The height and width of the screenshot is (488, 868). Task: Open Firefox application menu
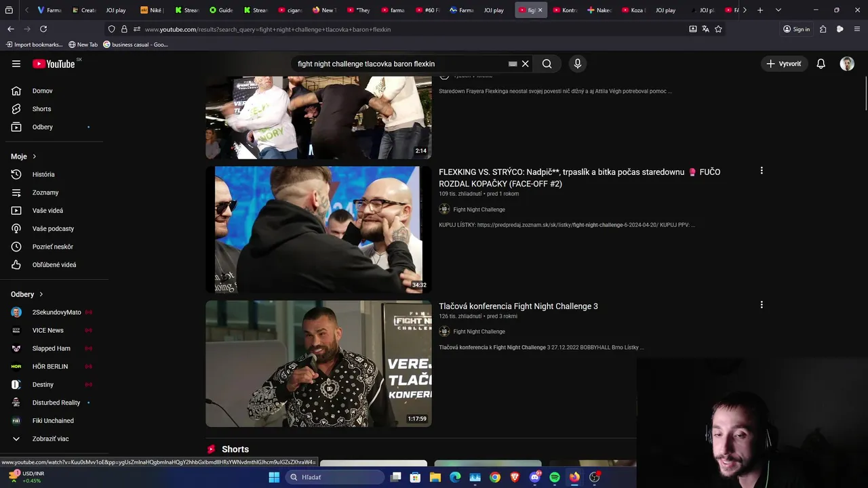857,29
